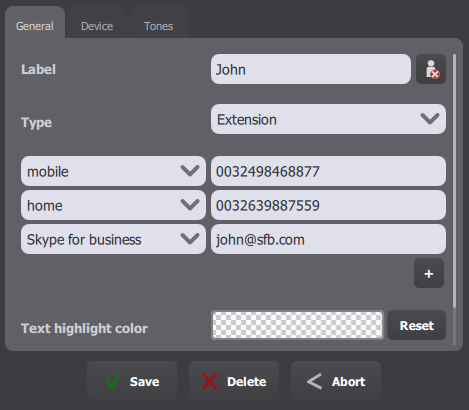469x410 pixels.
Task: Pick a text highlight color swatch
Action: 297,325
